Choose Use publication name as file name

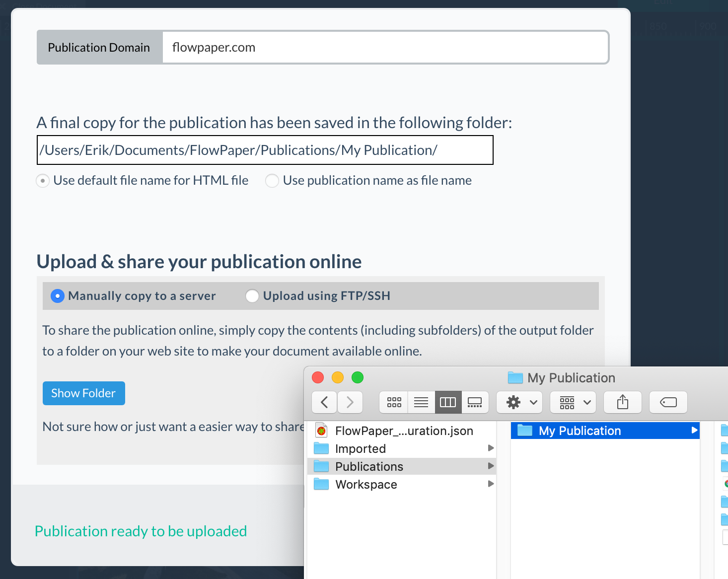tap(272, 181)
